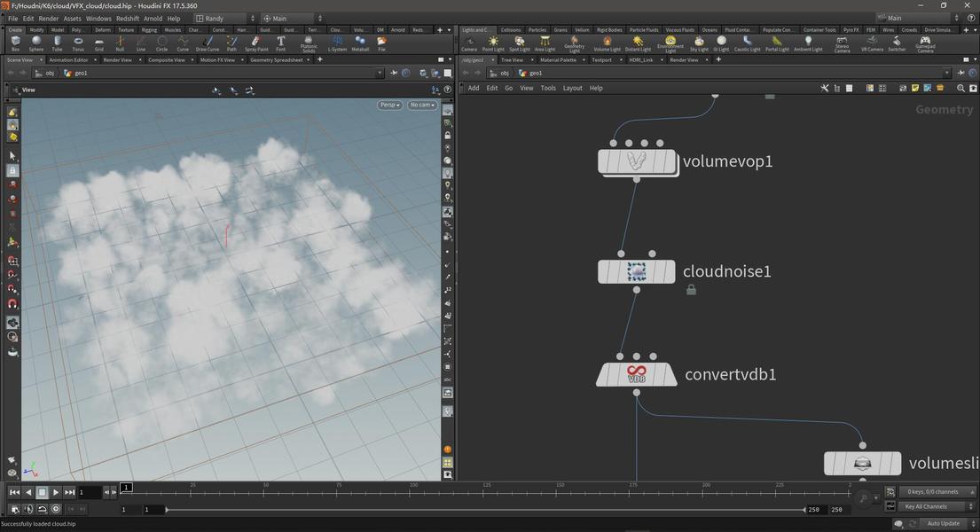Stop timeline playback
980x532 pixels.
point(42,493)
